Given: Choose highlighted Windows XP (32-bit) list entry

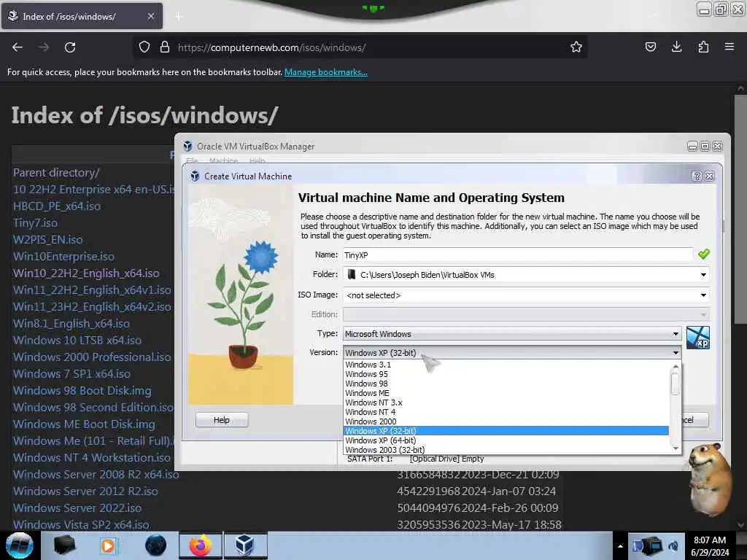Looking at the screenshot, I should point(506,431).
